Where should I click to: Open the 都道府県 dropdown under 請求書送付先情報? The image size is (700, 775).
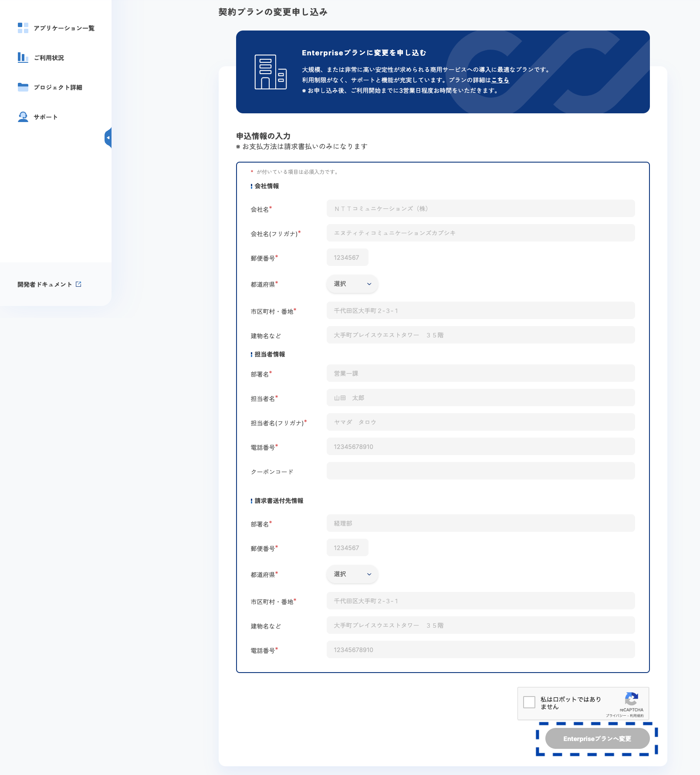pyautogui.click(x=352, y=574)
